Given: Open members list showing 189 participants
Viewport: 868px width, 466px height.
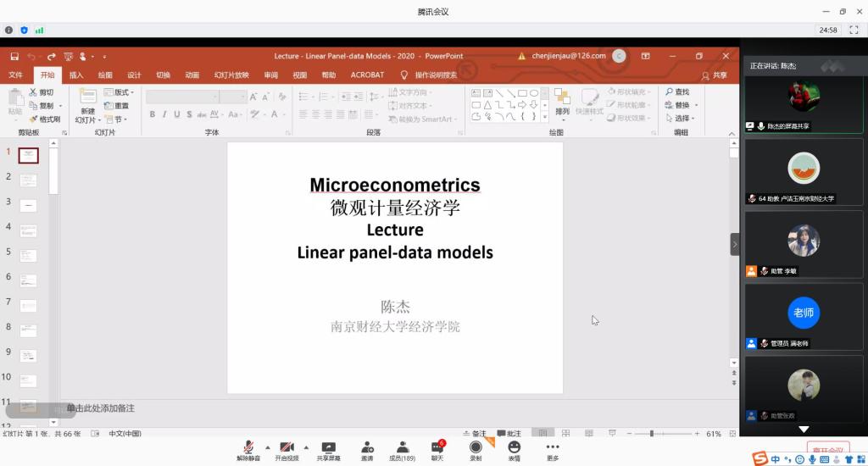Looking at the screenshot, I should coord(402,447).
